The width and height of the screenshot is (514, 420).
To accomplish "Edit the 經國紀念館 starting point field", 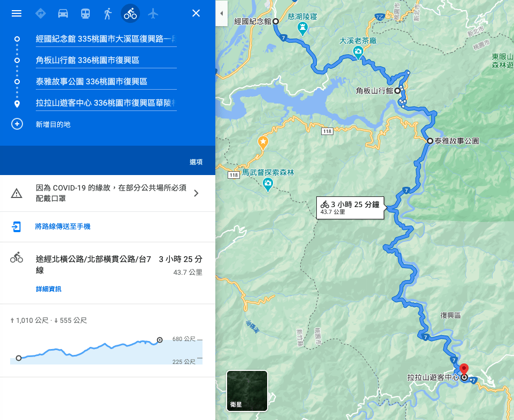I will pyautogui.click(x=105, y=39).
